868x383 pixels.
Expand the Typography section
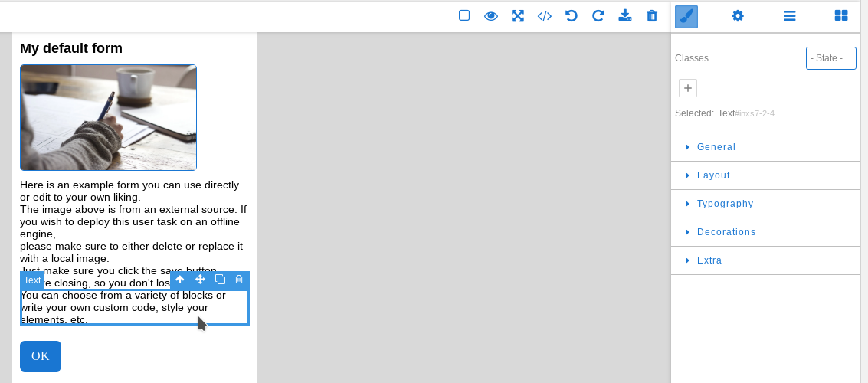[x=725, y=204]
